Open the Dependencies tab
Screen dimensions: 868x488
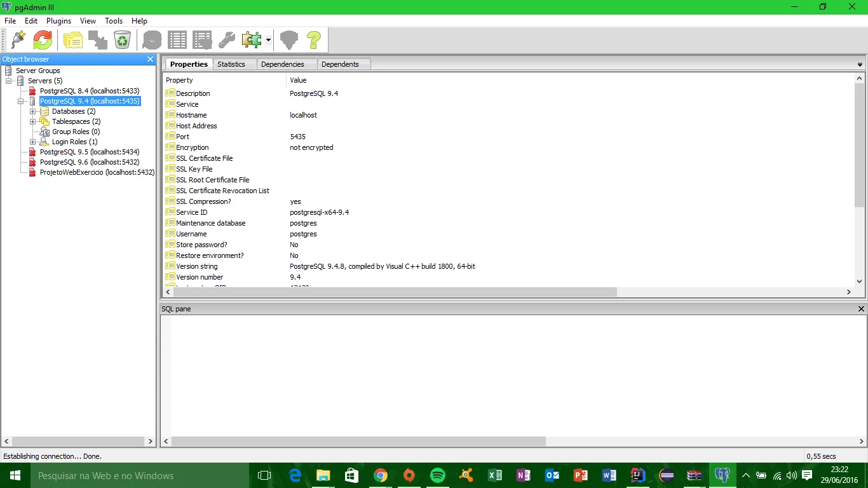pos(282,64)
